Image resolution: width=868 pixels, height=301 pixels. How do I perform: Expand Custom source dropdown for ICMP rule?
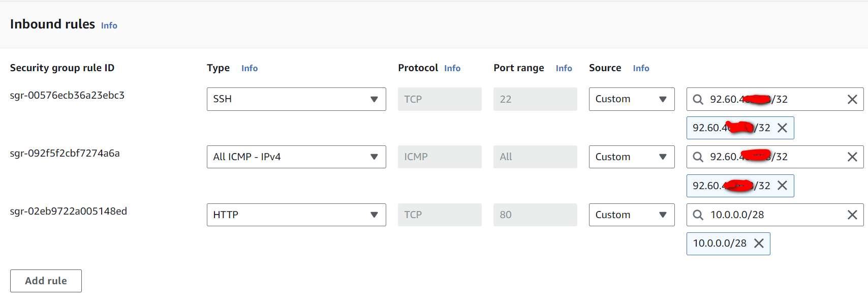[x=631, y=157]
